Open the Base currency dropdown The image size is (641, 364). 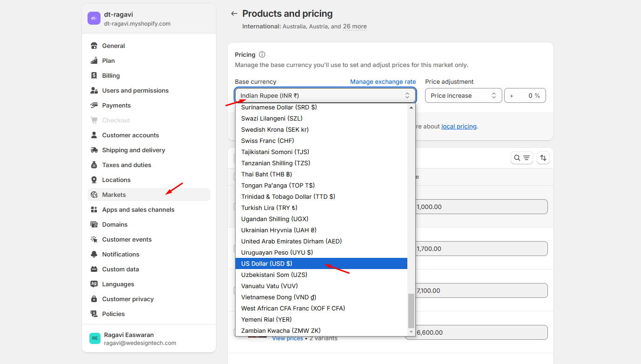[x=325, y=95]
